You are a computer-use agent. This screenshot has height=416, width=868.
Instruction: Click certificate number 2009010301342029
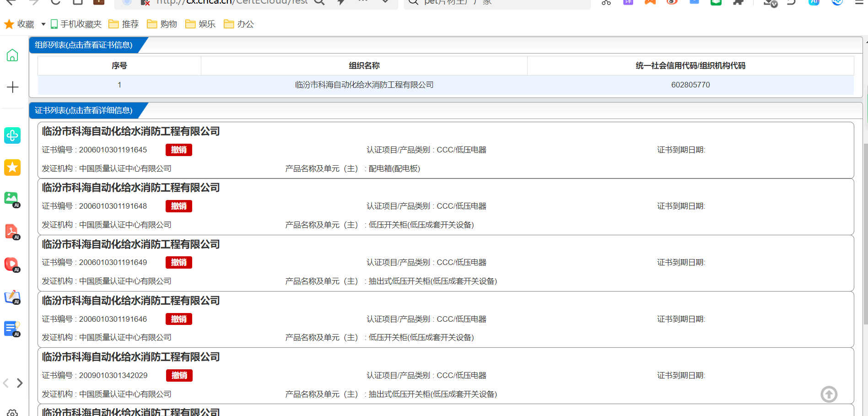pos(113,376)
